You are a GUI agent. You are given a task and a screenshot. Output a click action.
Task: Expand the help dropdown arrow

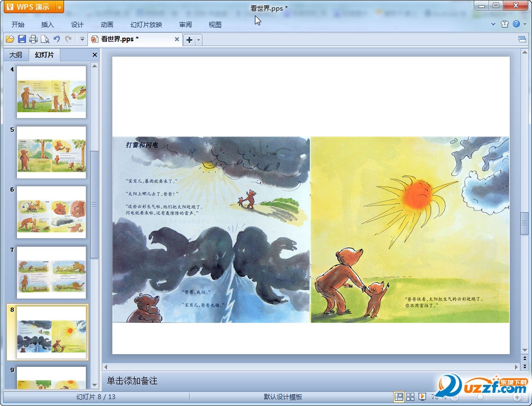tap(525, 24)
